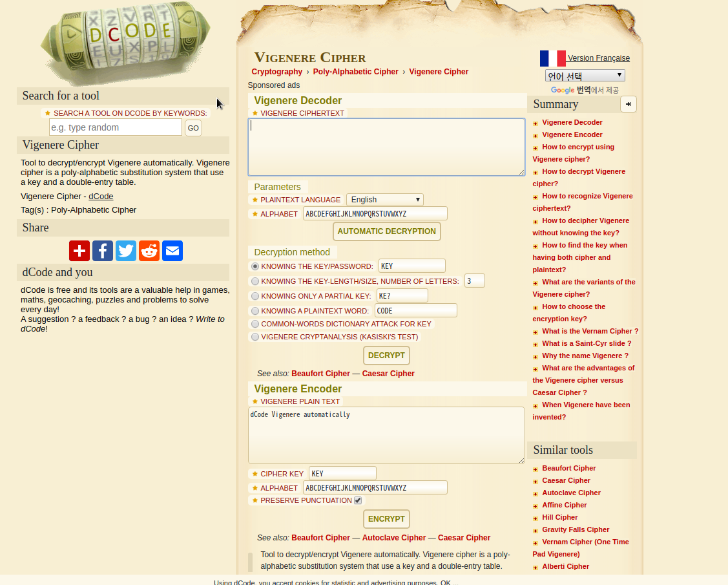Click the French flag icon
Image resolution: width=728 pixels, height=585 pixels.
coord(552,59)
